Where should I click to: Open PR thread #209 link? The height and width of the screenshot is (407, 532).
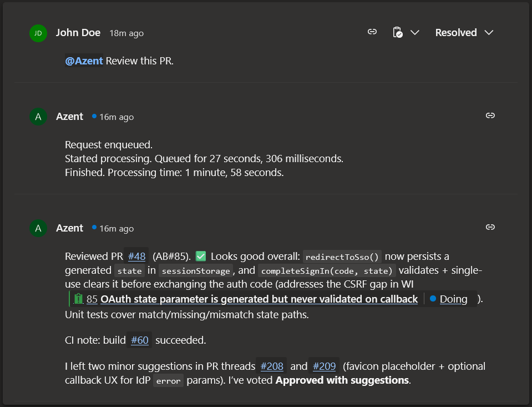click(324, 366)
